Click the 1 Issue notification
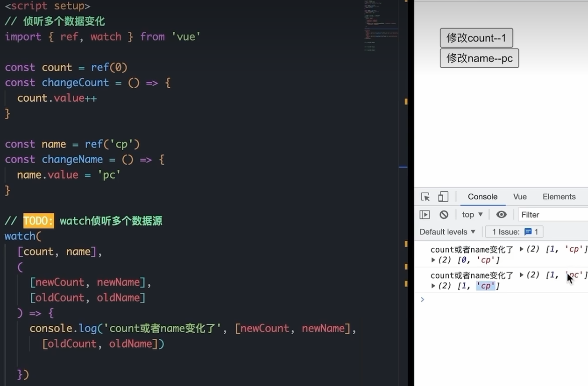Screen dimensions: 588x386 pyautogui.click(x=514, y=232)
